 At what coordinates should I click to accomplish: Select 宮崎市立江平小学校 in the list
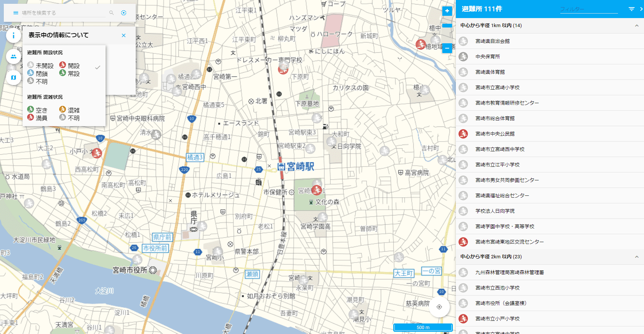click(550, 165)
